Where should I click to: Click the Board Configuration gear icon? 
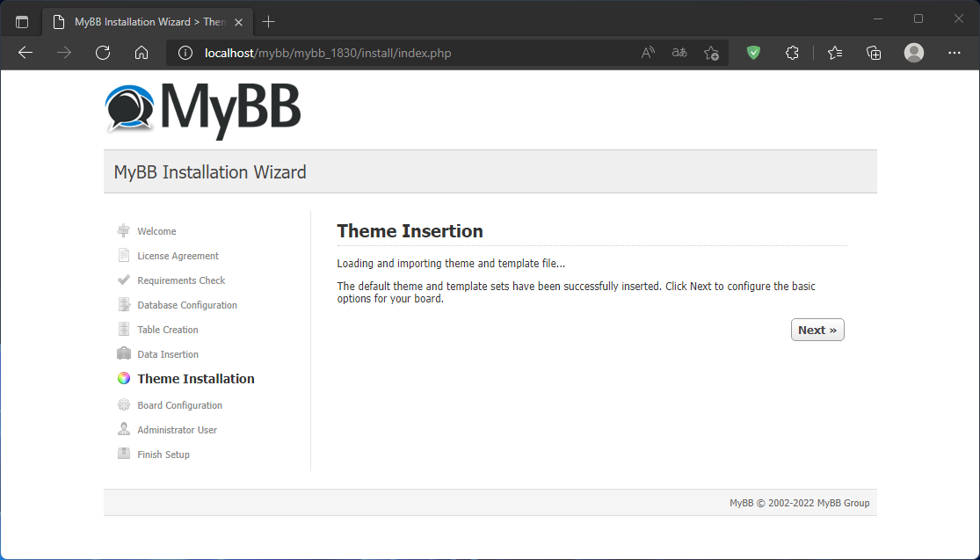pos(124,405)
